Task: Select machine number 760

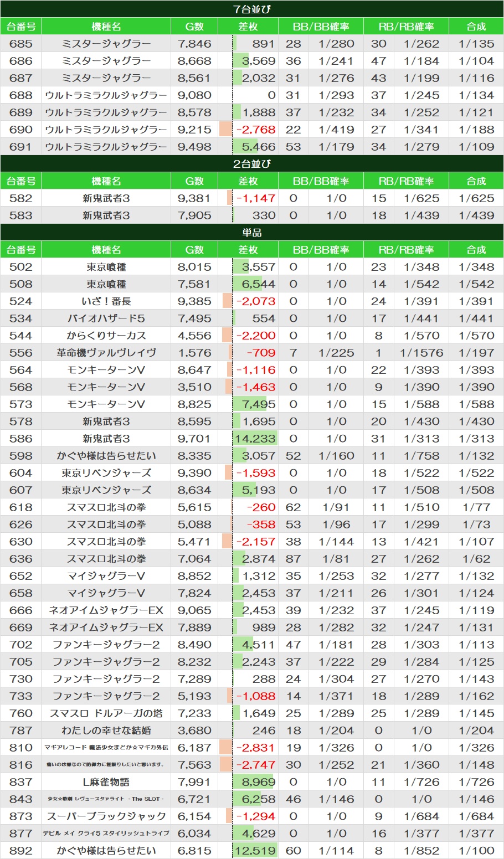Action: (x=21, y=713)
